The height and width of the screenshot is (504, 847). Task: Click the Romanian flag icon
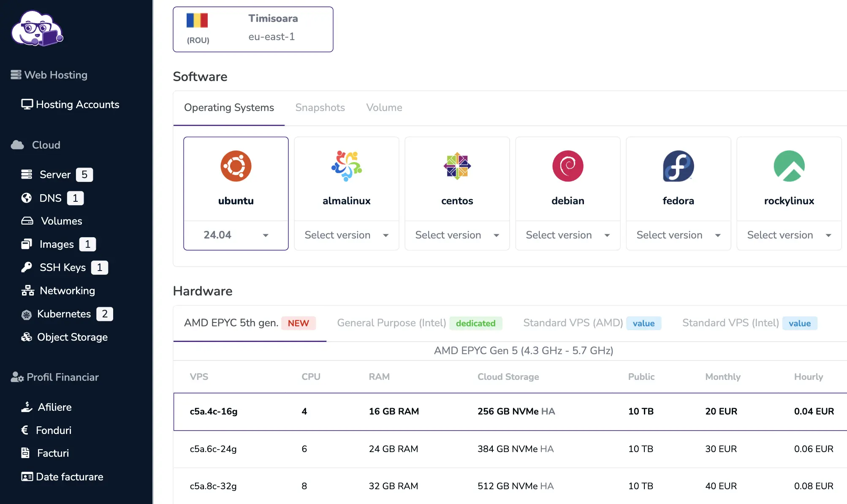(197, 20)
